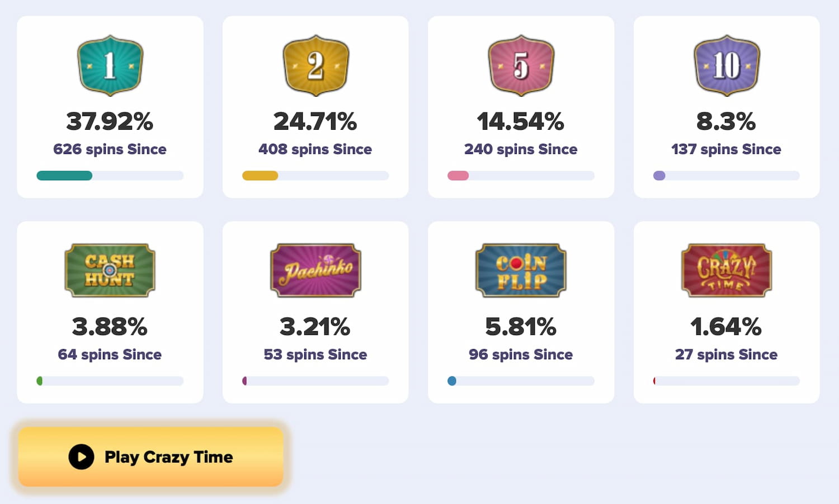Click the Coin Flip bonus logo
The image size is (839, 504).
pyautogui.click(x=521, y=271)
